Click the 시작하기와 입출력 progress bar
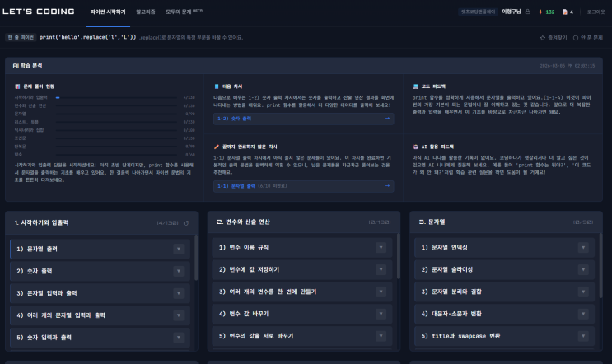612x364 pixels. click(116, 97)
